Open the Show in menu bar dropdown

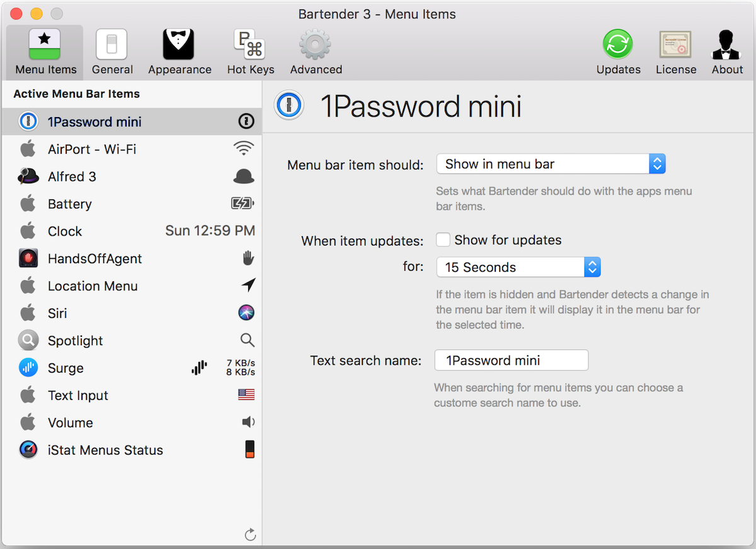[551, 164]
